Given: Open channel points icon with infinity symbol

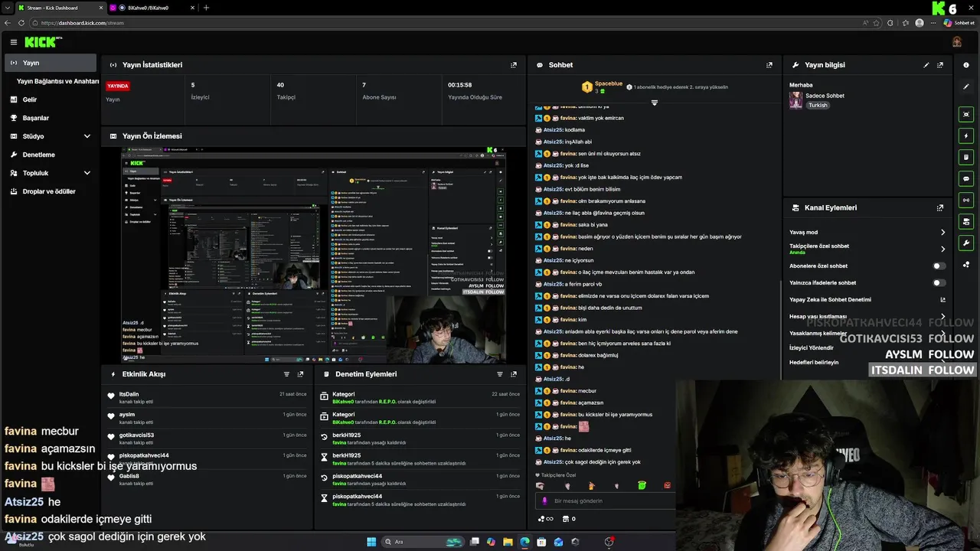Looking at the screenshot, I should pos(546,519).
